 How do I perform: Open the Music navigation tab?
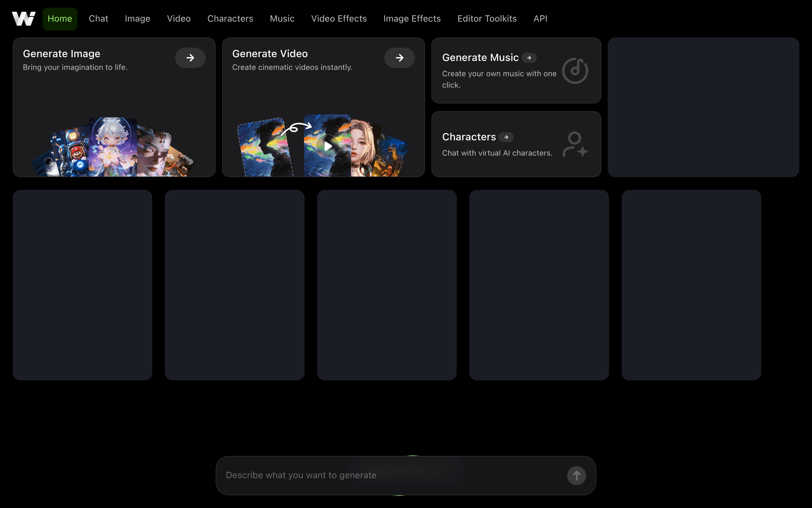tap(282, 19)
